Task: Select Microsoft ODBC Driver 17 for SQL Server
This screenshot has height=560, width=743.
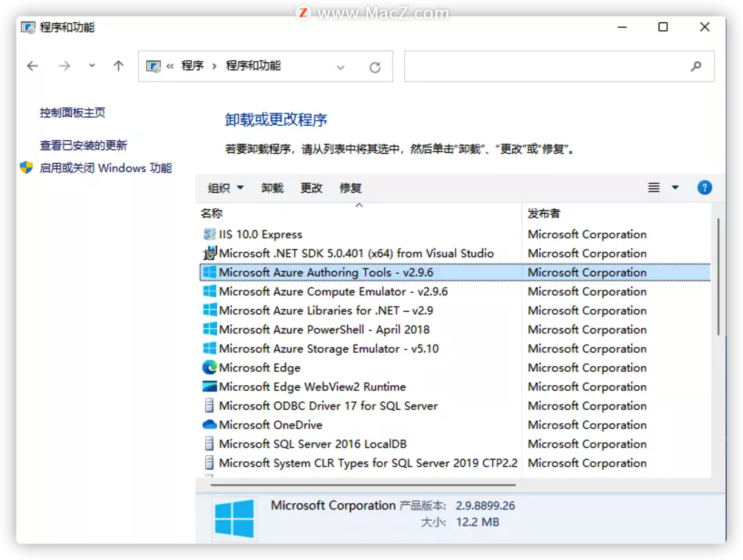Action: [x=328, y=406]
